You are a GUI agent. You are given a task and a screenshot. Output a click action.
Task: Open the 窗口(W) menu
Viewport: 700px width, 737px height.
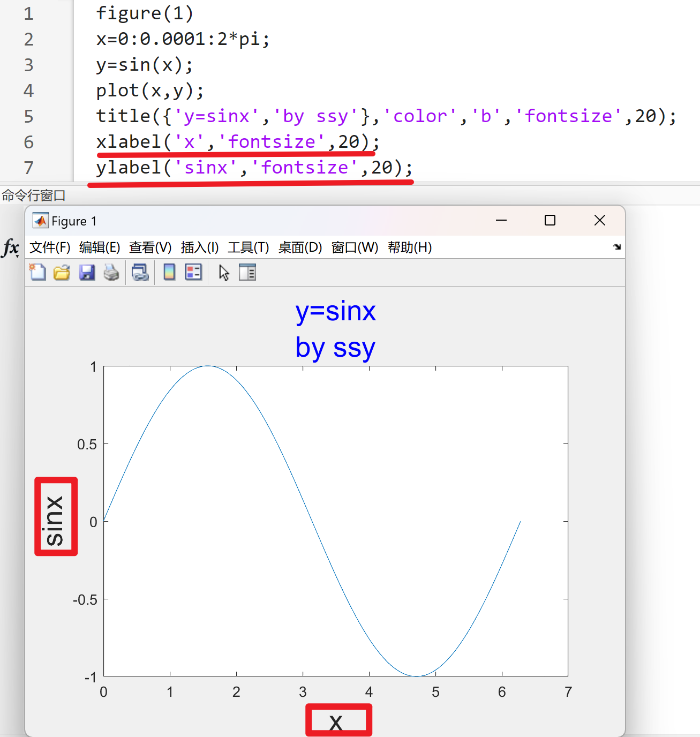click(355, 247)
